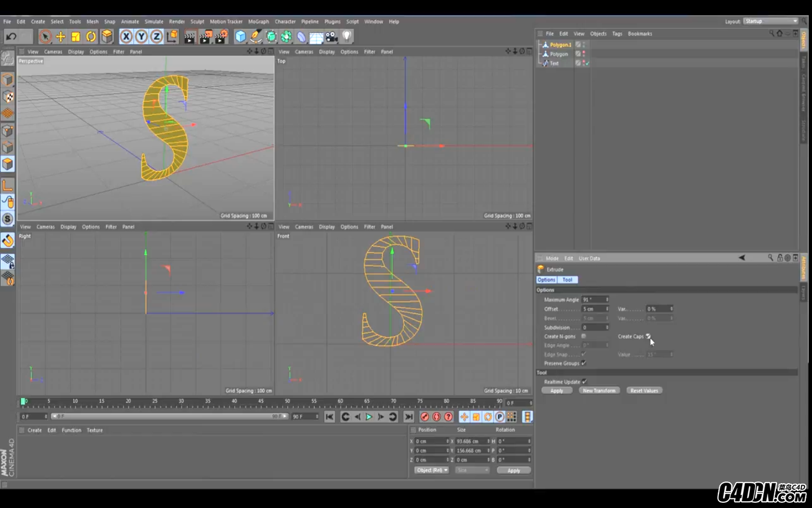Toggle the Create N-gons checkbox
Screen dimensions: 812x508
584,336
